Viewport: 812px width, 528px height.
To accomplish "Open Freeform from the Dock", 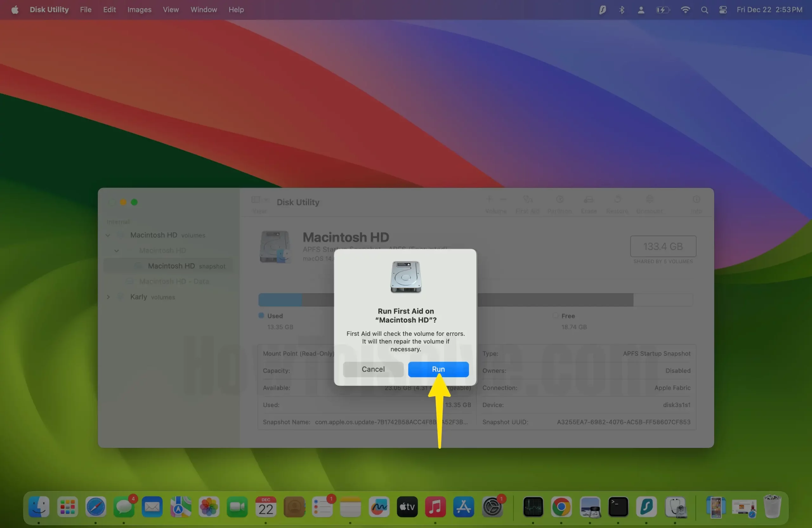I will pos(379,506).
